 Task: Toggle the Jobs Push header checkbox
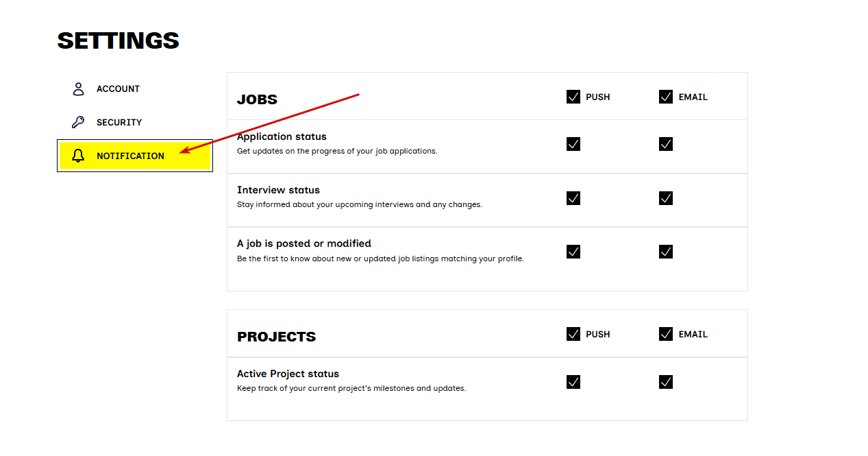pos(573,97)
